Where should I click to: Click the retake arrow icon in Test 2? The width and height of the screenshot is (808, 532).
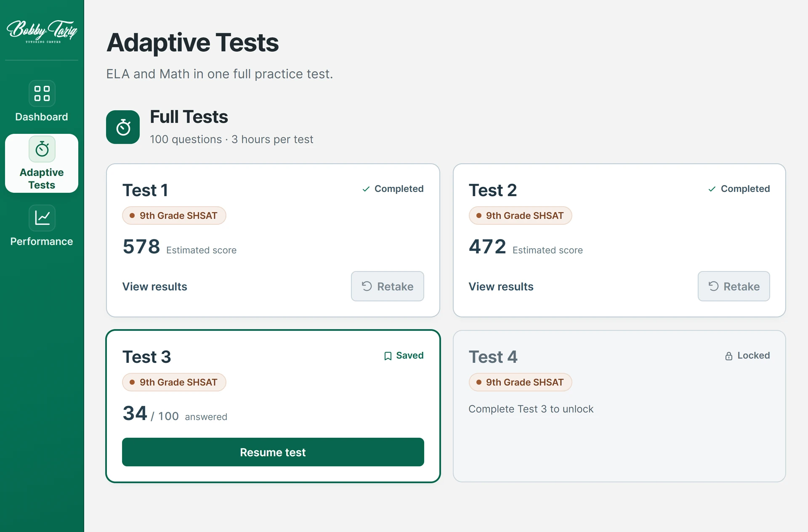[x=713, y=286]
